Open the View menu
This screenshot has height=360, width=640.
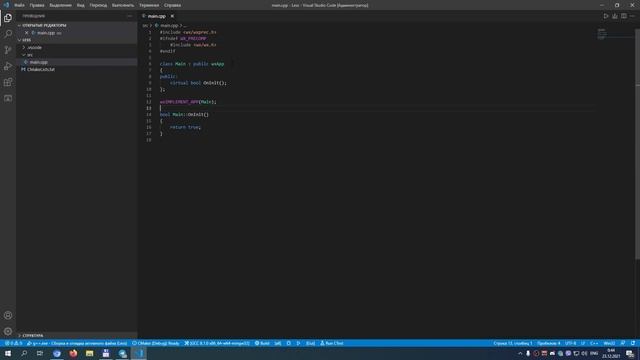click(x=80, y=5)
